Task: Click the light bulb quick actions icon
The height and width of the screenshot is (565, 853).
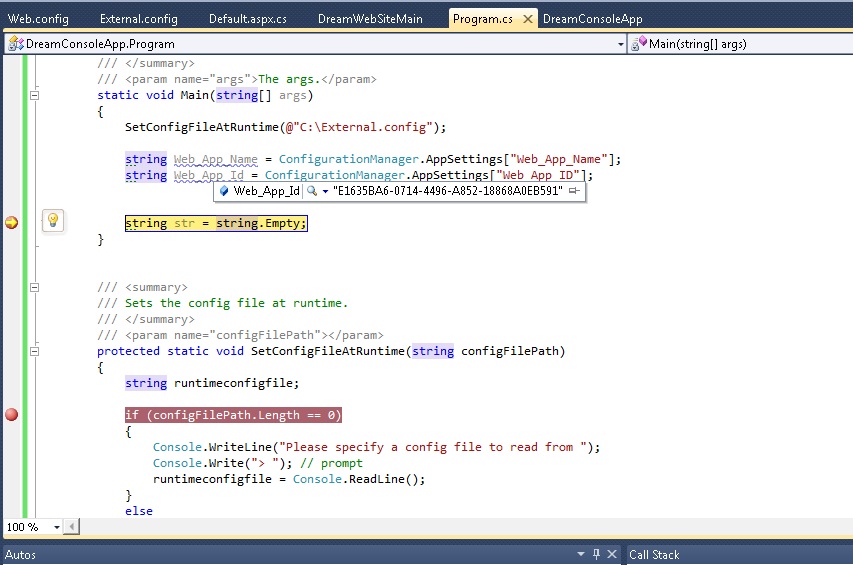Action: pyautogui.click(x=53, y=221)
